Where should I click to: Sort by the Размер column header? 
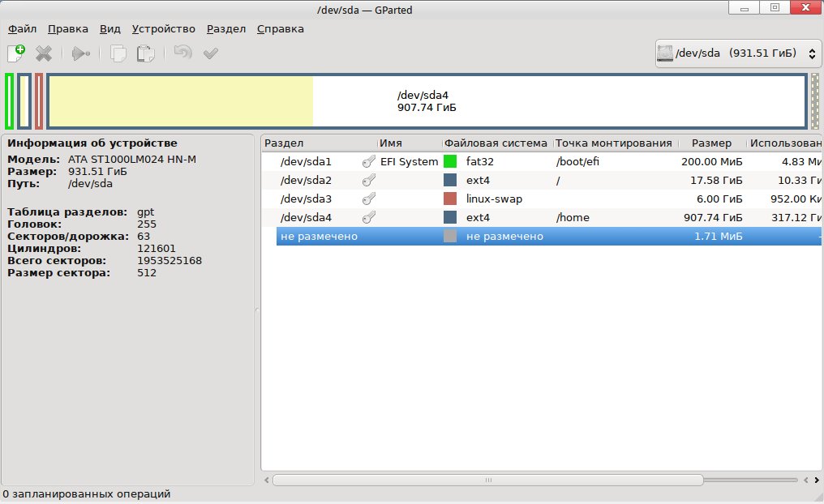click(711, 143)
